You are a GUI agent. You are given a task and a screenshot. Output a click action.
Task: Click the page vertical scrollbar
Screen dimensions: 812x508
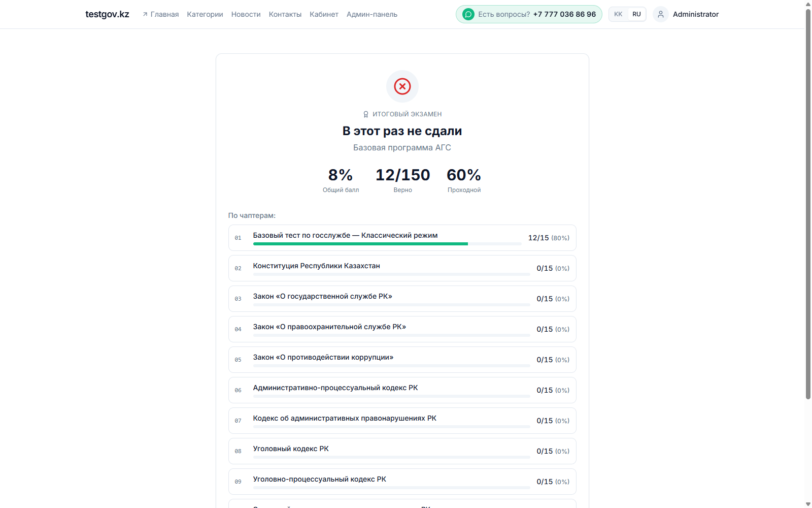pyautogui.click(x=808, y=203)
